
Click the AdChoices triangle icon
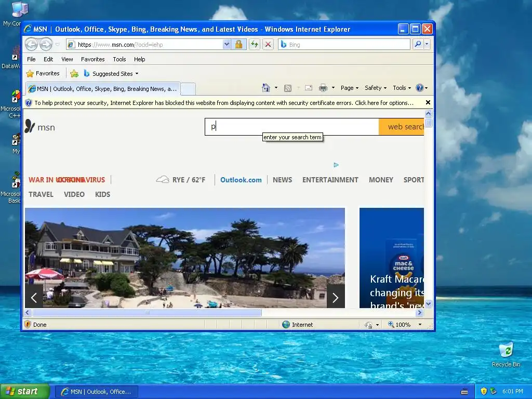[x=336, y=165]
